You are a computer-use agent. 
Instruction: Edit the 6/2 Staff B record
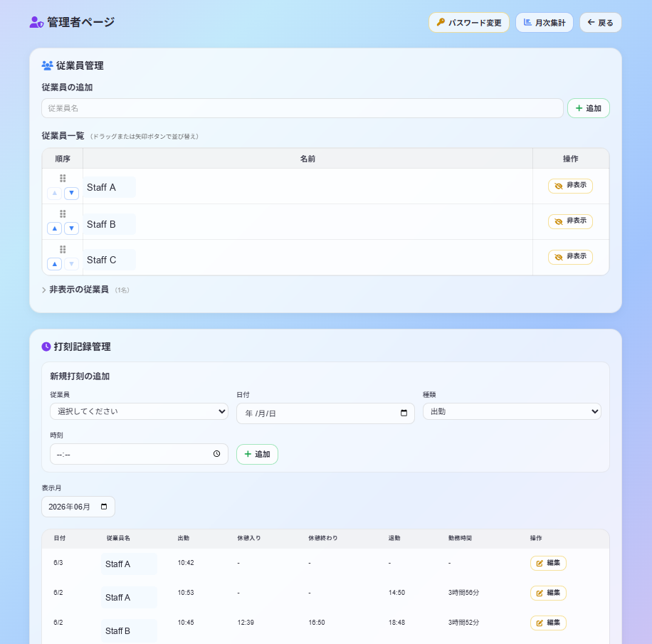tap(548, 623)
